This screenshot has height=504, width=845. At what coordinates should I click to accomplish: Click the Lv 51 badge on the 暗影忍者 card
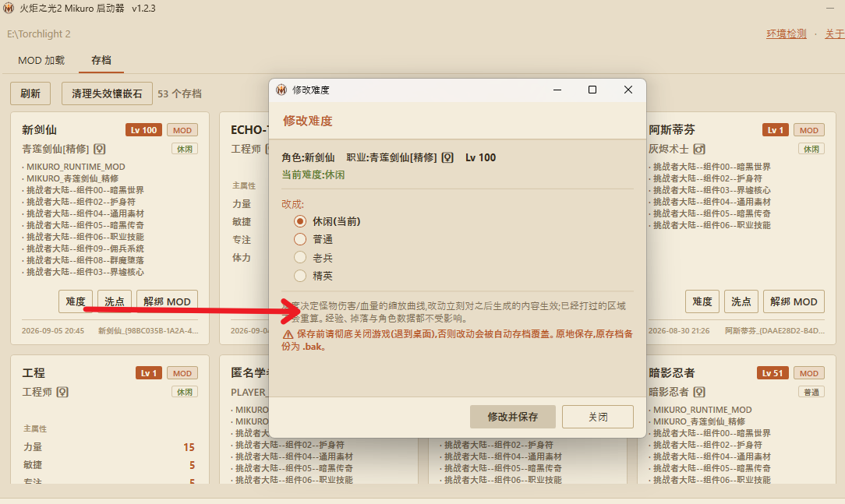[x=773, y=373]
